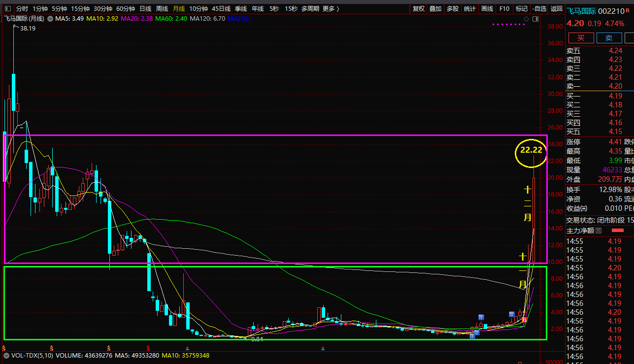Select the 60分钟 period tab
The image size is (634, 364).
coord(126,9)
